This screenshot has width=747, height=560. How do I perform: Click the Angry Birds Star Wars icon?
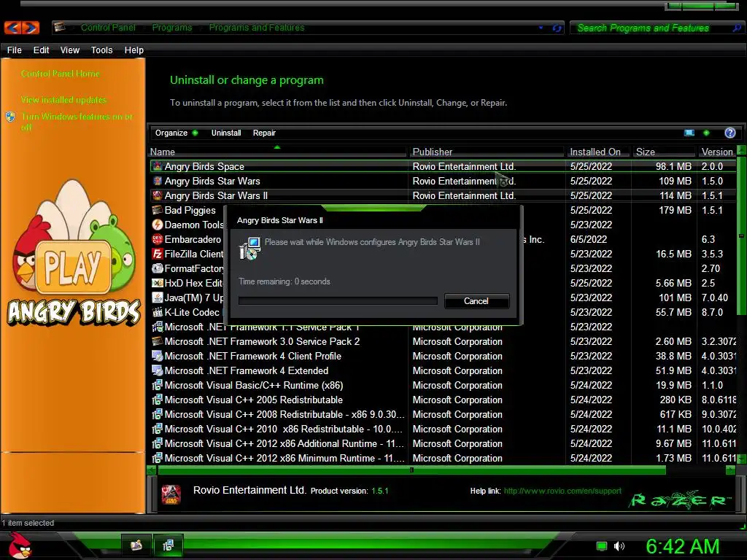coord(158,181)
